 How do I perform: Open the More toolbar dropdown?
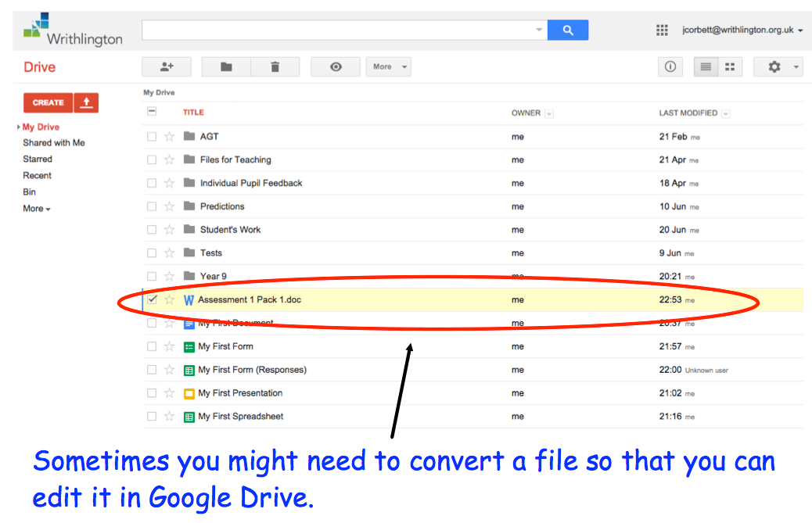tap(388, 66)
